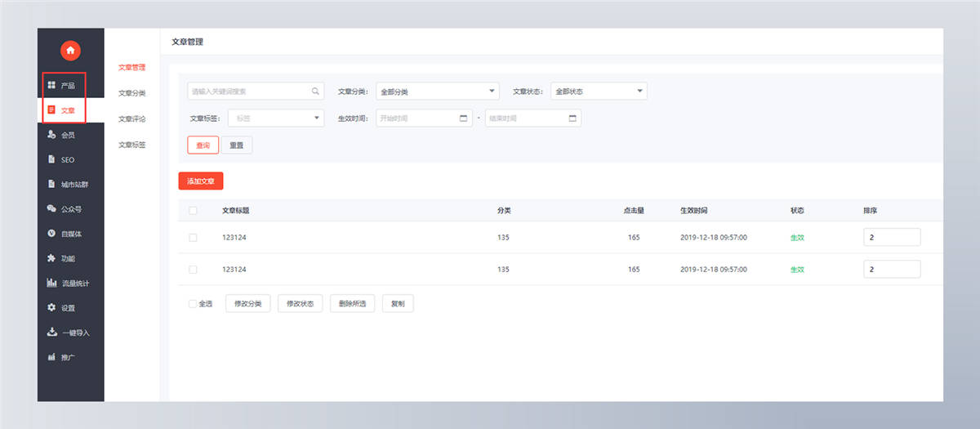Click the 设置 gear icon

[51, 308]
